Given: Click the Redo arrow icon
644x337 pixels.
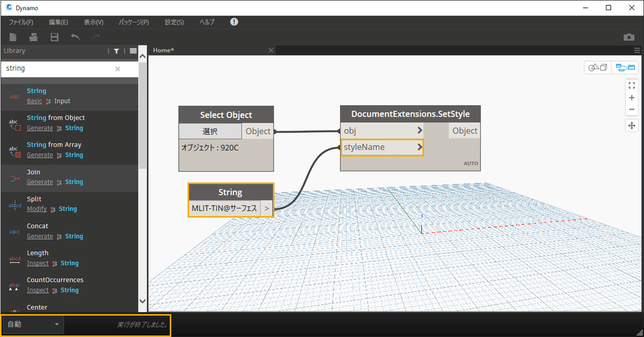Looking at the screenshot, I should tap(96, 37).
